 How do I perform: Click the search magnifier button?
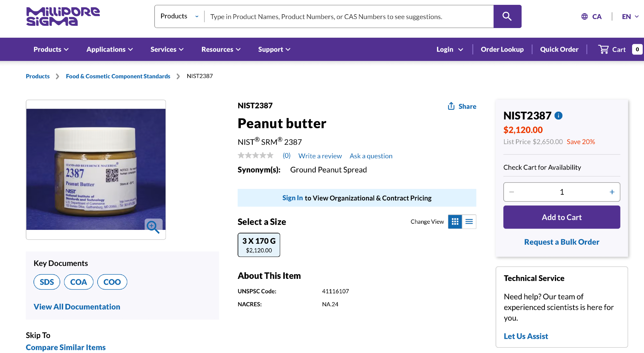(507, 16)
